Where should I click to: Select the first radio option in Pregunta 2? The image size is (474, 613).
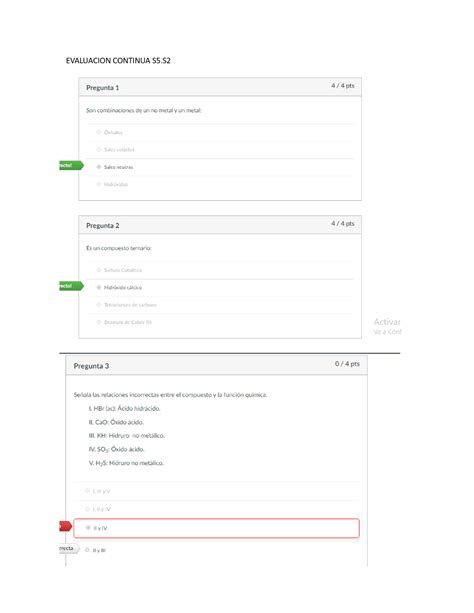pos(99,270)
